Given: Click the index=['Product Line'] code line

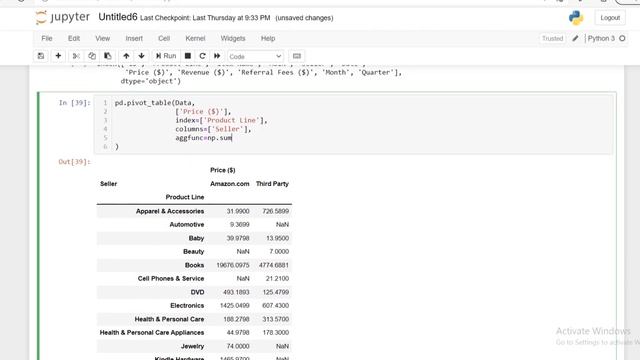Looking at the screenshot, I should tap(221, 120).
